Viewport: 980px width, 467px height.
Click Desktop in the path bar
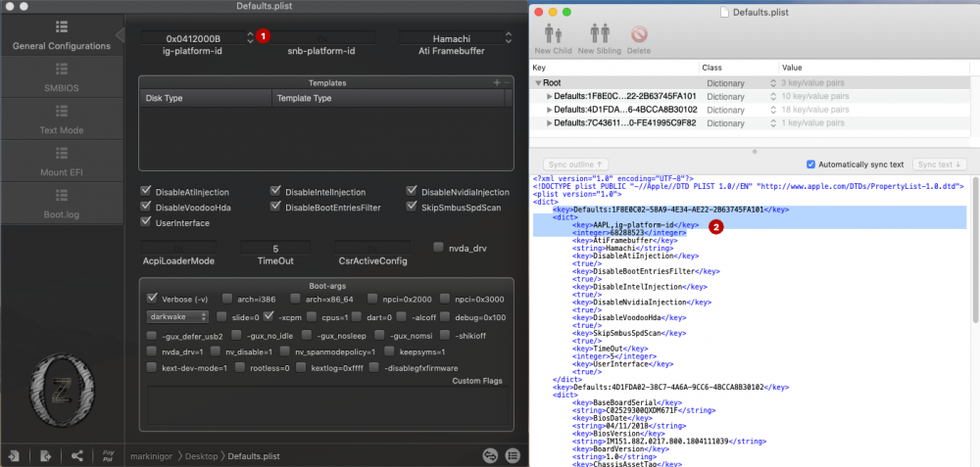(x=201, y=456)
